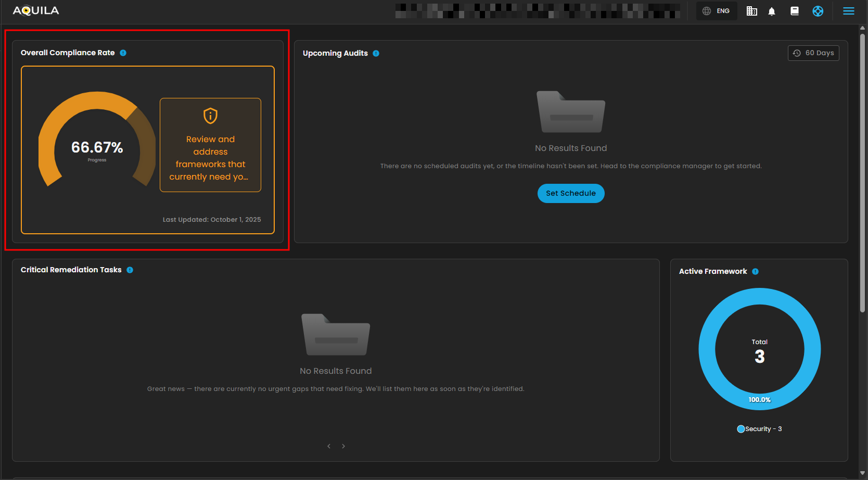Go to next remediation tasks page

point(343,446)
